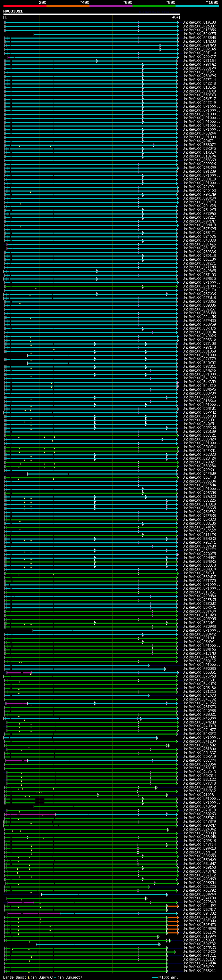Select UniRef100_B4KG59 label
Screen dimensions: 222x980
[199, 382]
